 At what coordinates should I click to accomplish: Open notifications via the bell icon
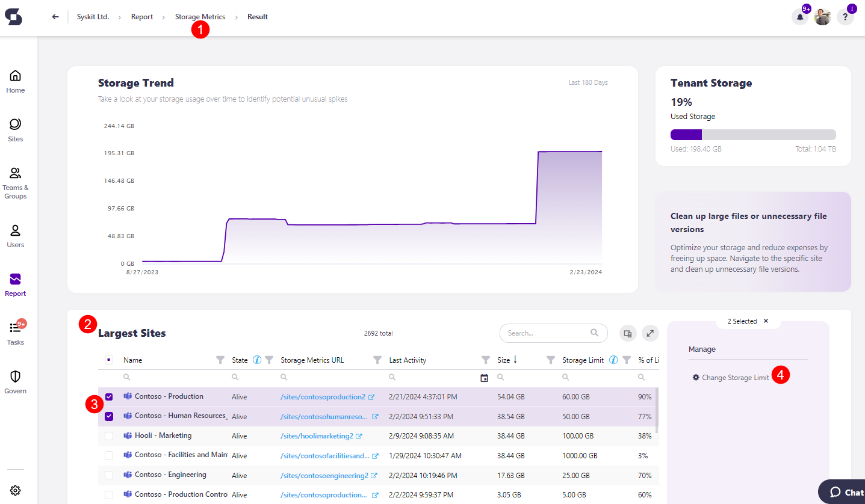(x=799, y=16)
